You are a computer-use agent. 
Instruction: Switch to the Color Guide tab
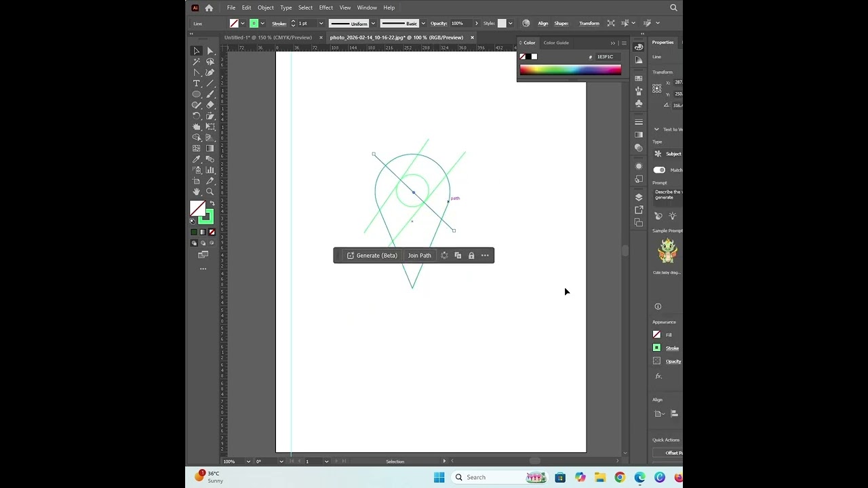click(556, 43)
